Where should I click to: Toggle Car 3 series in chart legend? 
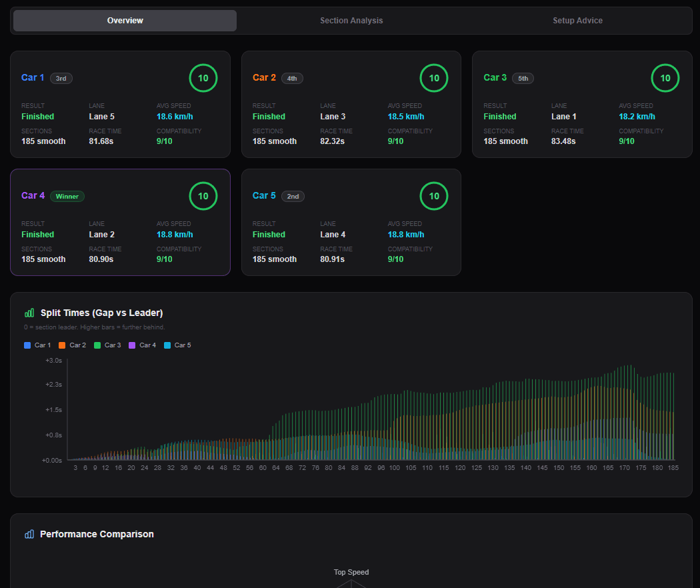point(107,345)
